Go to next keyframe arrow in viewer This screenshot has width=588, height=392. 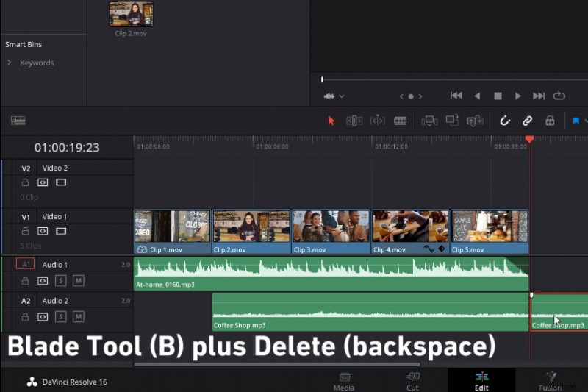[x=420, y=97]
